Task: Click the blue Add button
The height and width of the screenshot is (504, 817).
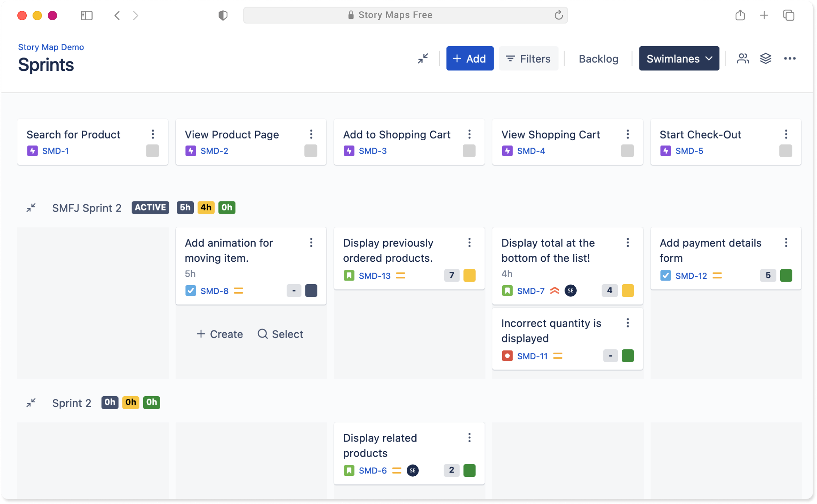Action: [470, 59]
